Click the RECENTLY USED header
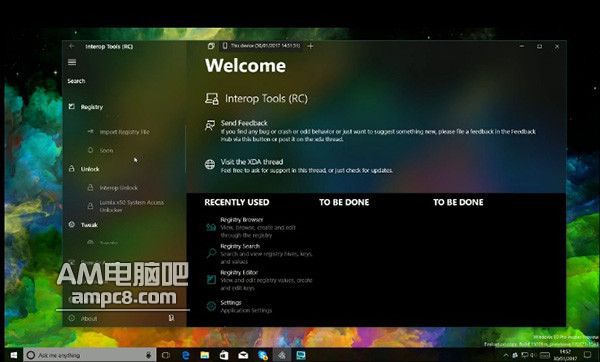The height and width of the screenshot is (362, 600). 237,202
